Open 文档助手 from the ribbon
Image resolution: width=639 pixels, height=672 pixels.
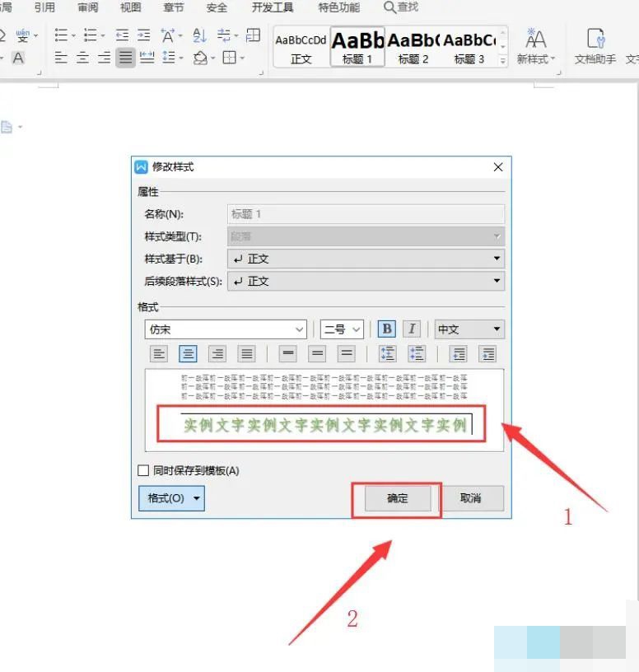[595, 46]
